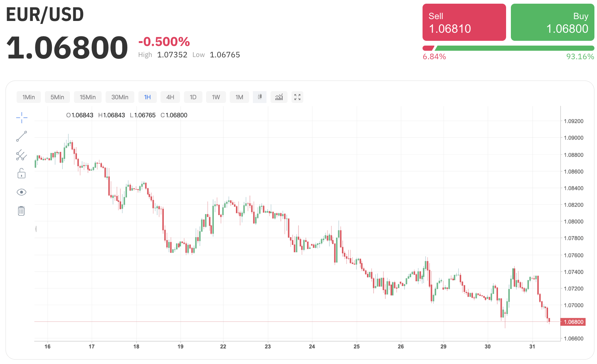Click the red Sell 1.06810 button
This screenshot has width=597, height=364.
coord(464,22)
